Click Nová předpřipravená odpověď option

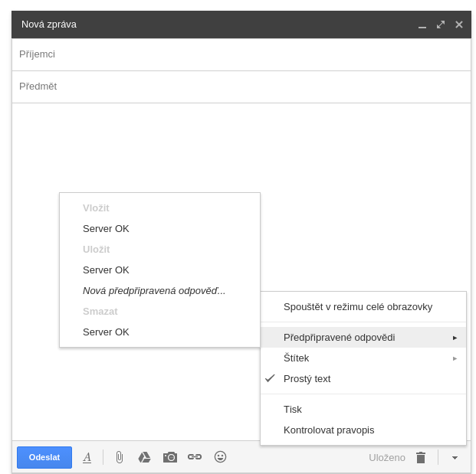[x=154, y=290]
